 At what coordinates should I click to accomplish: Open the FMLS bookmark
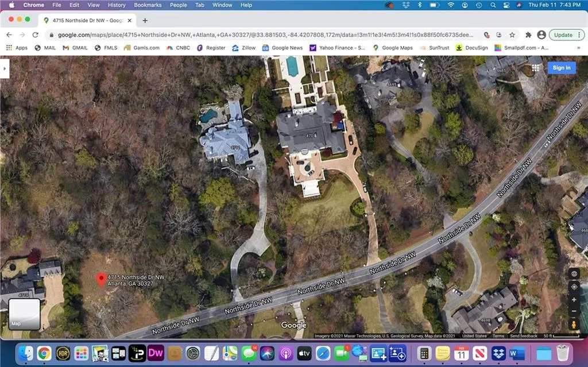pyautogui.click(x=106, y=48)
